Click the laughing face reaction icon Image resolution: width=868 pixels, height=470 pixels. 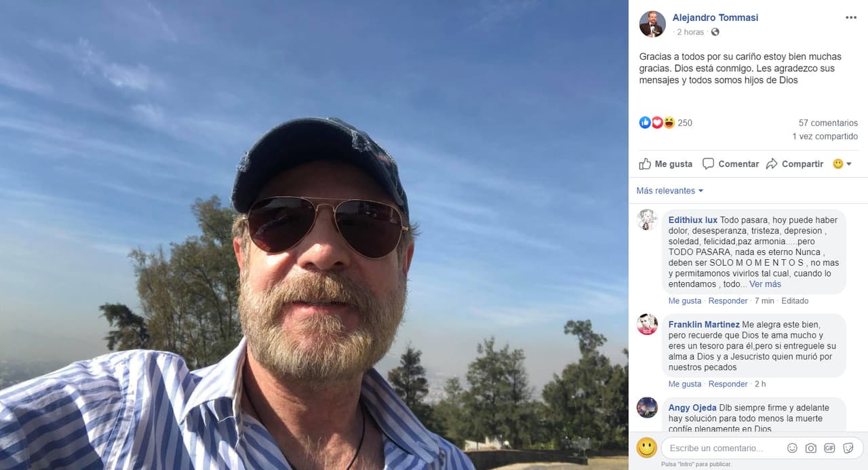coord(669,122)
